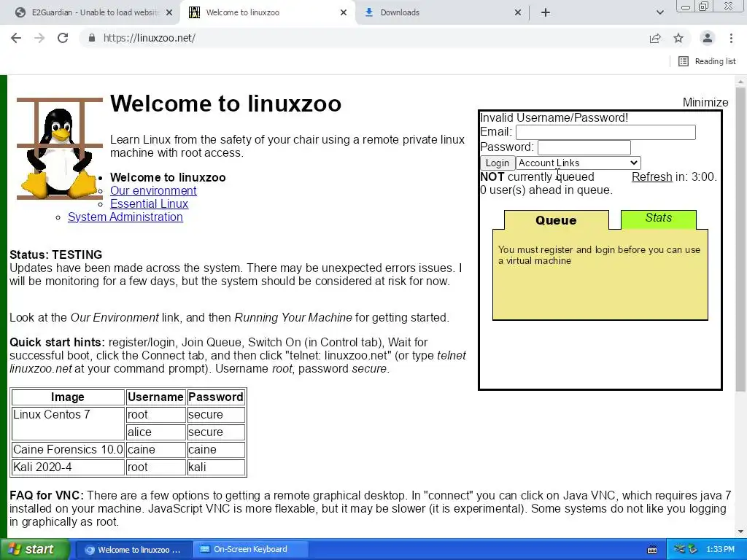Click the keyboard tray icon
This screenshot has height=560, width=747.
coord(652,550)
